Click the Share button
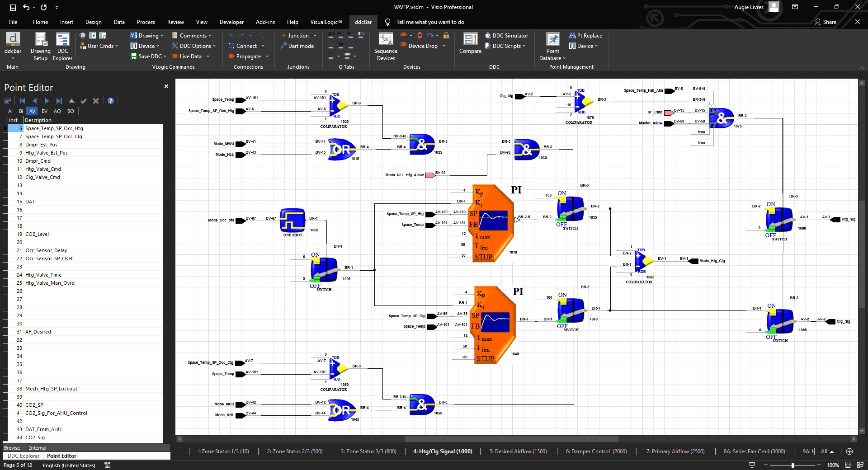Viewport: 868px width, 470px height. coord(826,22)
